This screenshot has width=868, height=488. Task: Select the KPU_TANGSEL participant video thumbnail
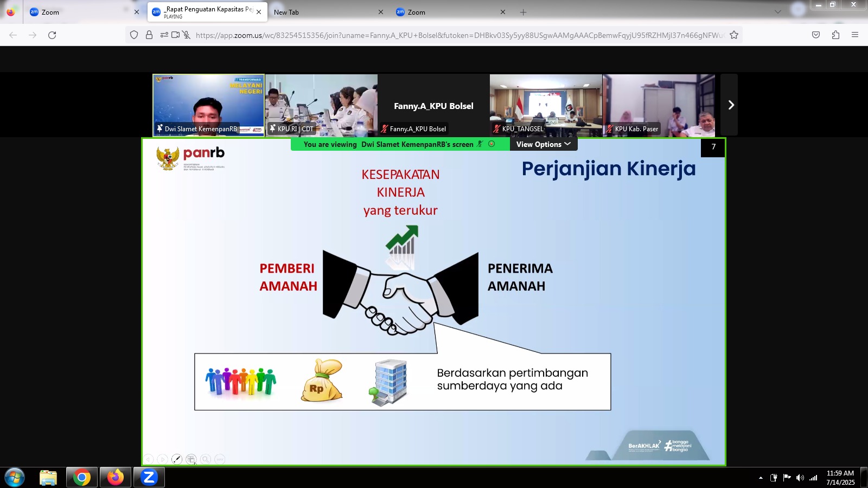[x=546, y=105]
